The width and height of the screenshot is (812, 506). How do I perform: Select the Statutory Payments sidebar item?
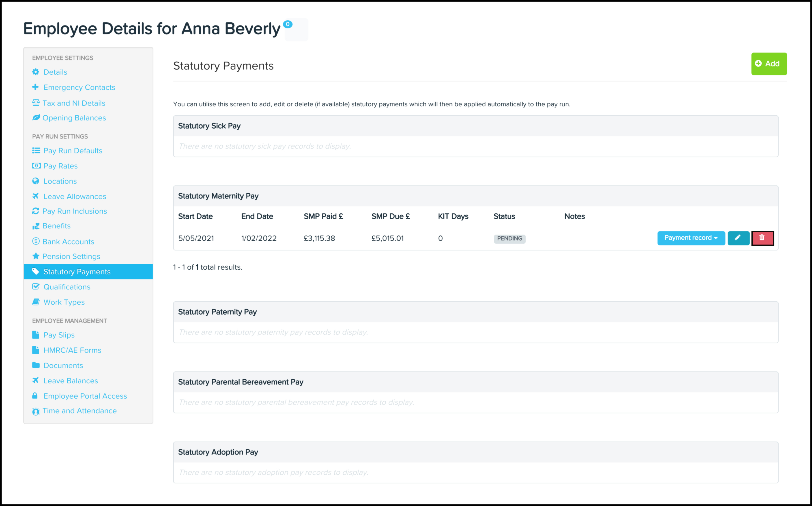[77, 272]
